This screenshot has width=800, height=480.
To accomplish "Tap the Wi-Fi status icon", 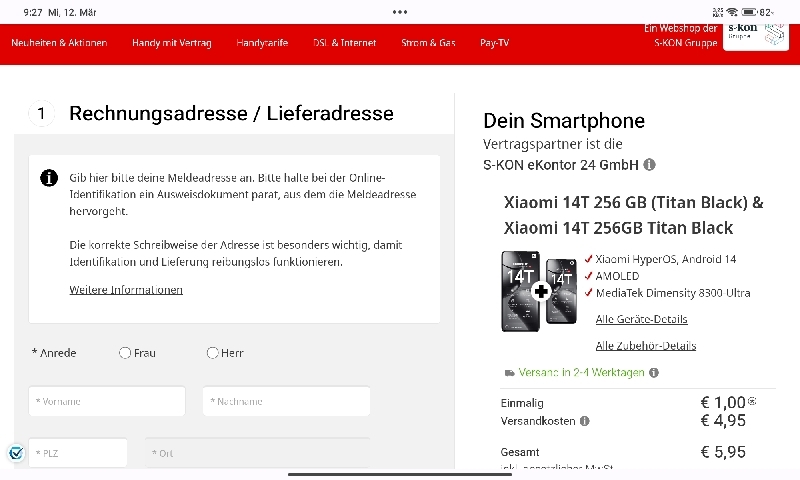I will point(732,12).
